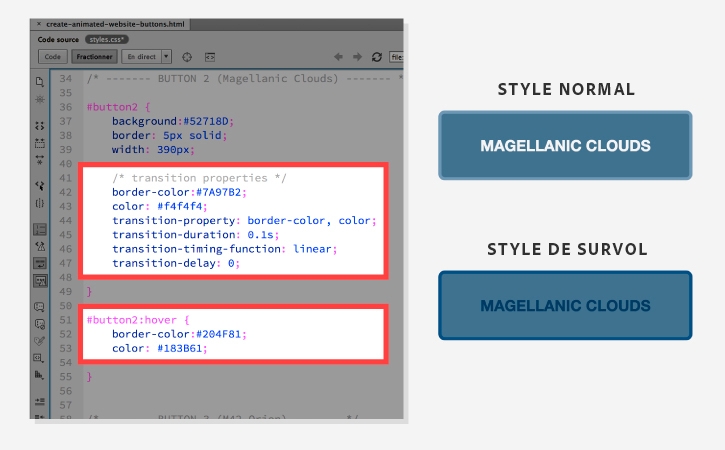Viewport: 725px width, 450px height.
Task: Click the transition-property line of code
Action: point(244,221)
